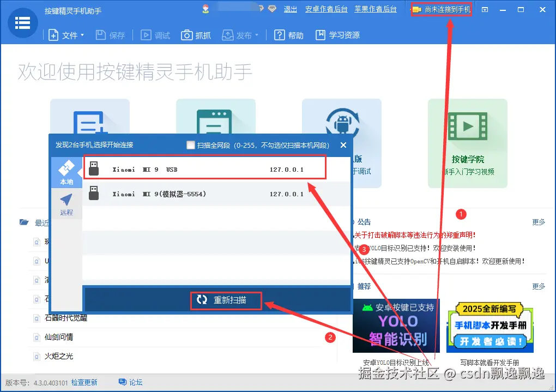Click 更多 next to 公告

pyautogui.click(x=539, y=222)
